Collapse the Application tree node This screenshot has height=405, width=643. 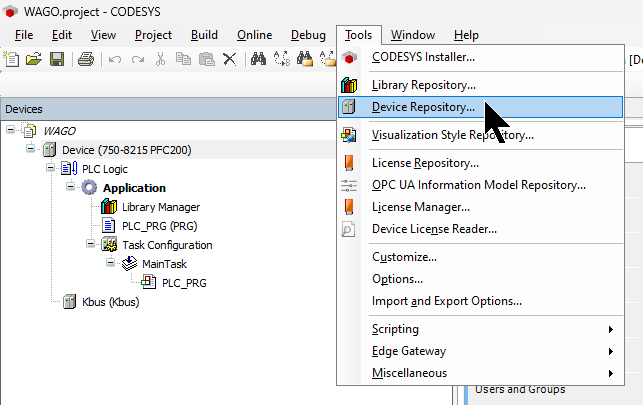click(x=70, y=187)
